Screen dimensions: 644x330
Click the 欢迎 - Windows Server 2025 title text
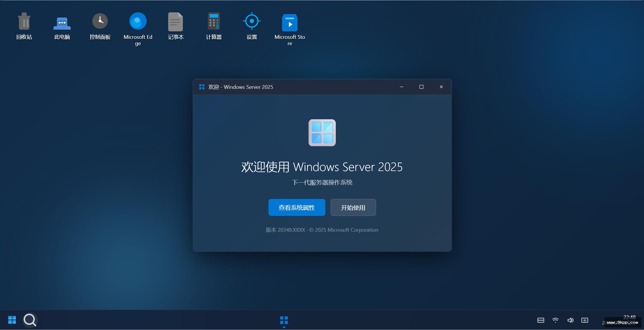tap(241, 87)
